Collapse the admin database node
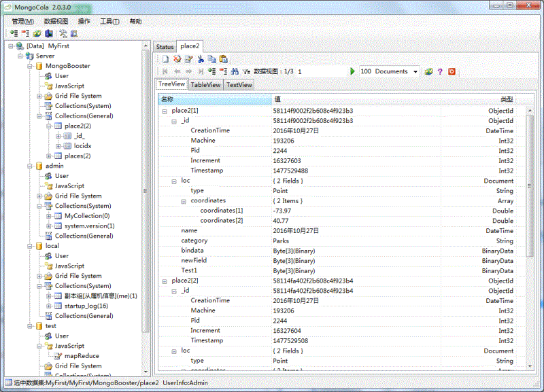 [30, 166]
